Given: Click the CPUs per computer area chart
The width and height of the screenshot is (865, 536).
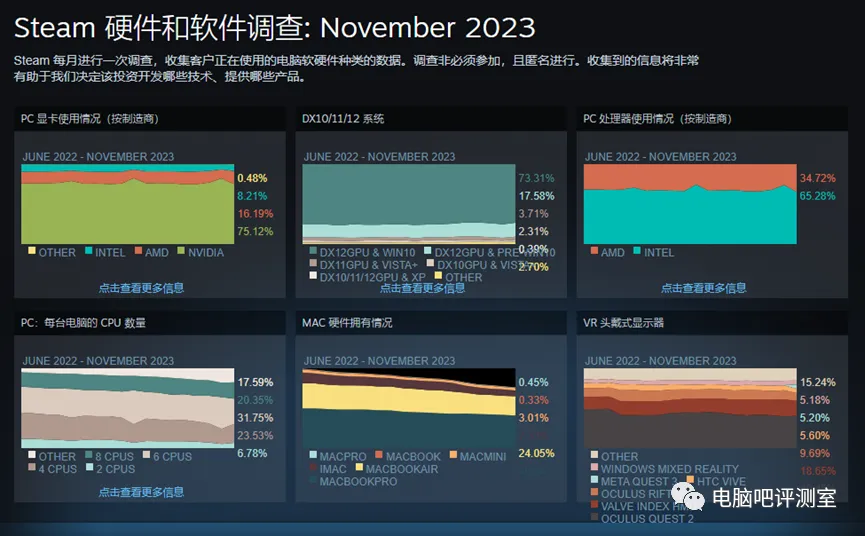Looking at the screenshot, I should click(127, 408).
